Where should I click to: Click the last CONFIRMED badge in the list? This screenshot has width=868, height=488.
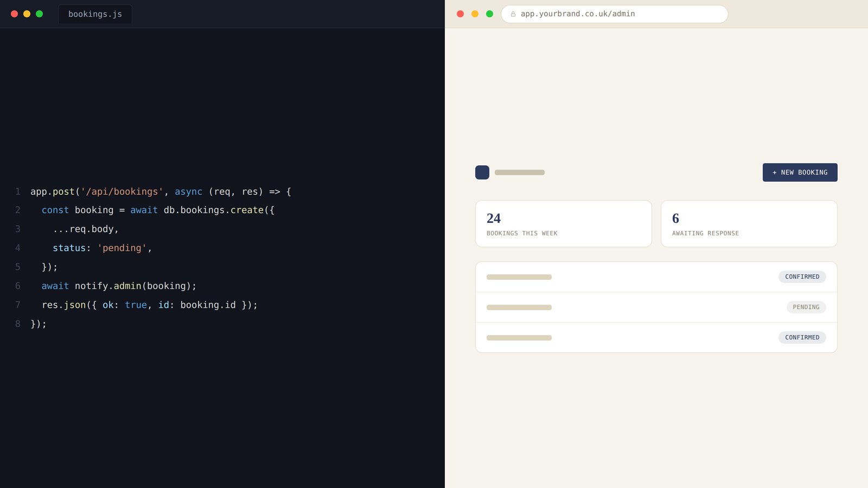[802, 337]
